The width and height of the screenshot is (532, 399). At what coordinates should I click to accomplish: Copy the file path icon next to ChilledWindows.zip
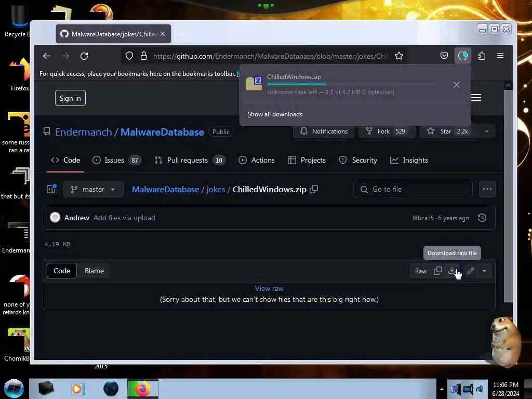(314, 189)
